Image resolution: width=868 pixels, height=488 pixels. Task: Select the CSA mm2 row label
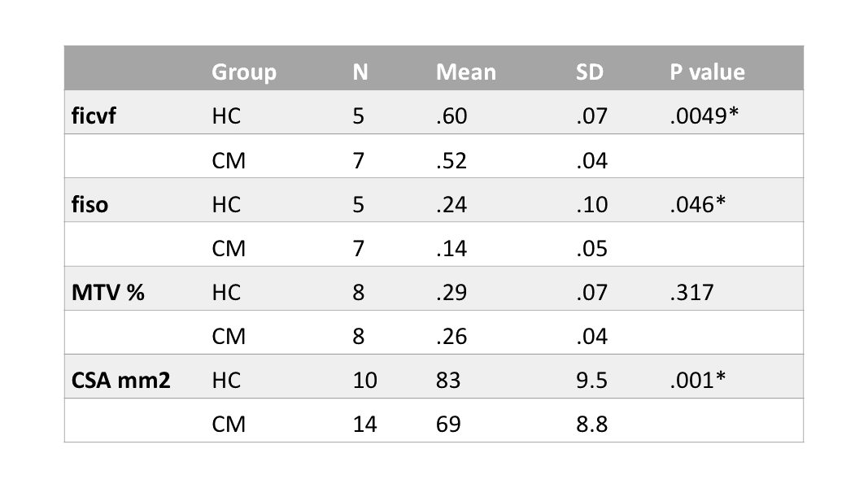[121, 380]
